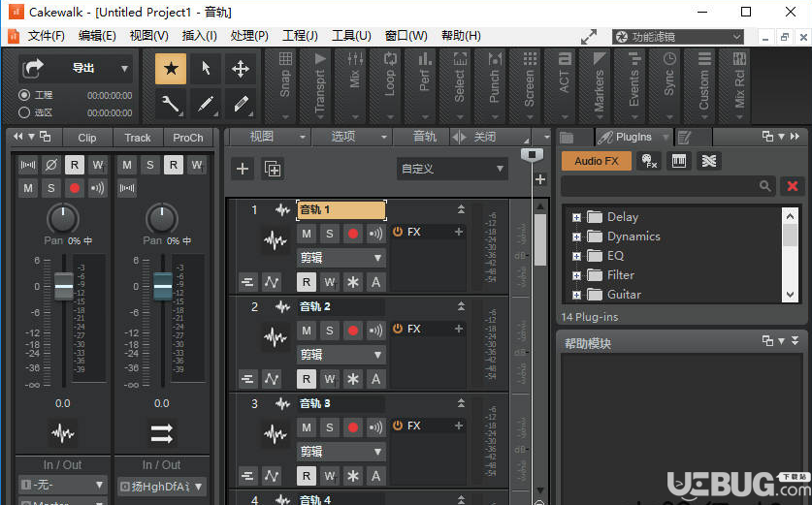Open the 选项 track view menu
This screenshot has width=812, height=505.
352,137
